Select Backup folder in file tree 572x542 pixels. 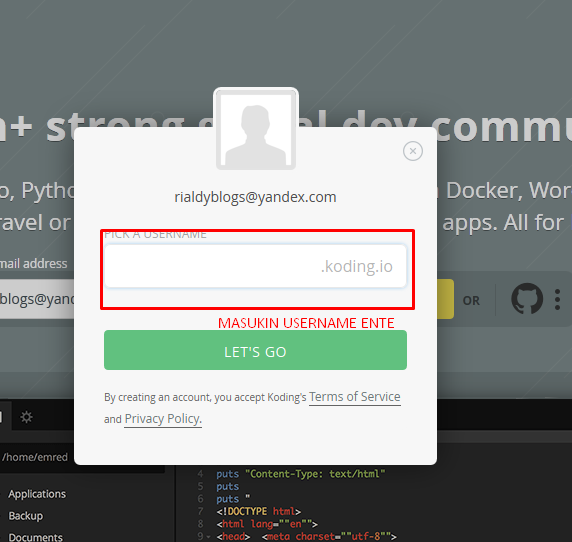(x=26, y=516)
